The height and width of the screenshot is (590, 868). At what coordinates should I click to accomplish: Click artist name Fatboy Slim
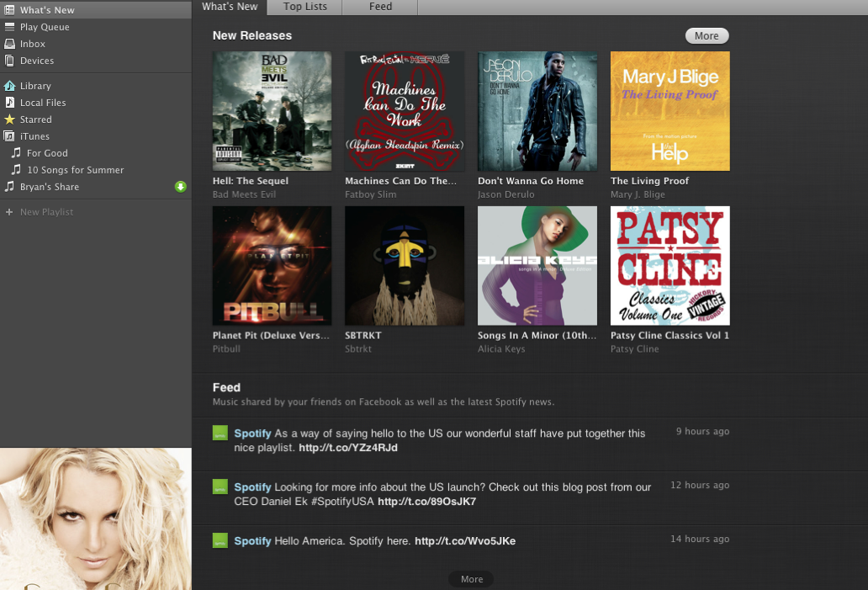coord(370,194)
